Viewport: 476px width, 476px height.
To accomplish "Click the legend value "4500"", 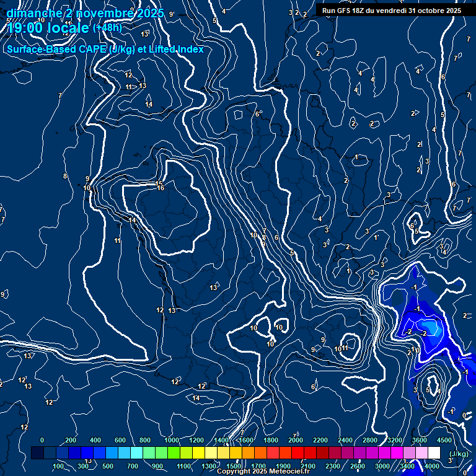I will click(x=444, y=440).
